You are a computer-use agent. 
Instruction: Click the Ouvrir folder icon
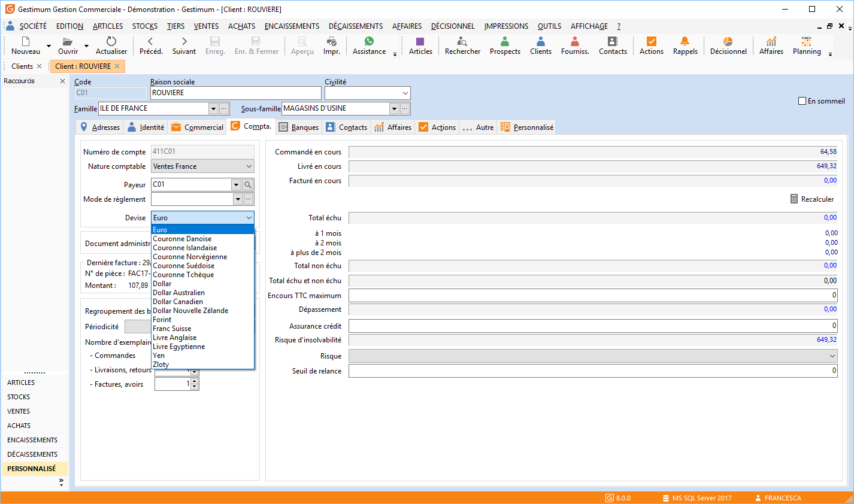[68, 41]
